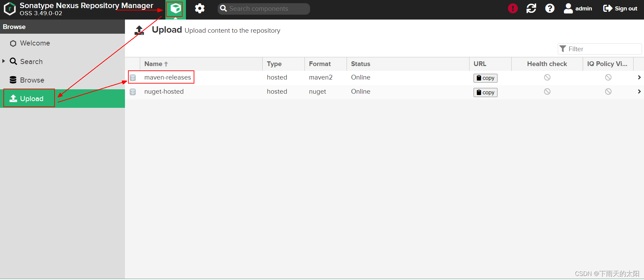Select Search in the sidebar

coord(62,62)
